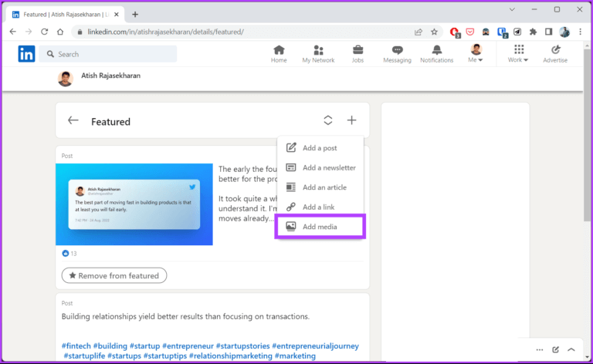The width and height of the screenshot is (593, 364).
Task: Open the #entrepreneur hashtag
Action: (x=188, y=345)
